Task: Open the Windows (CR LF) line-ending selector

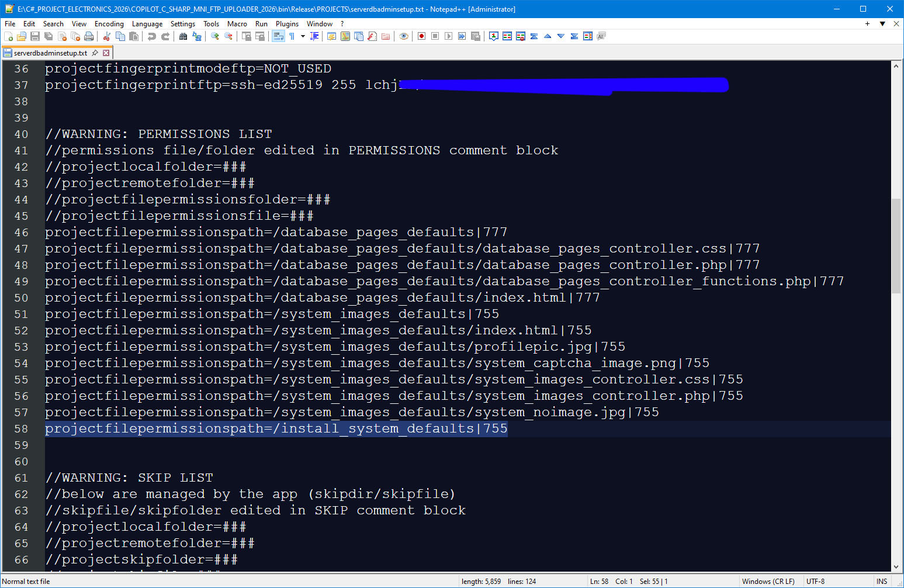Action: pos(768,582)
